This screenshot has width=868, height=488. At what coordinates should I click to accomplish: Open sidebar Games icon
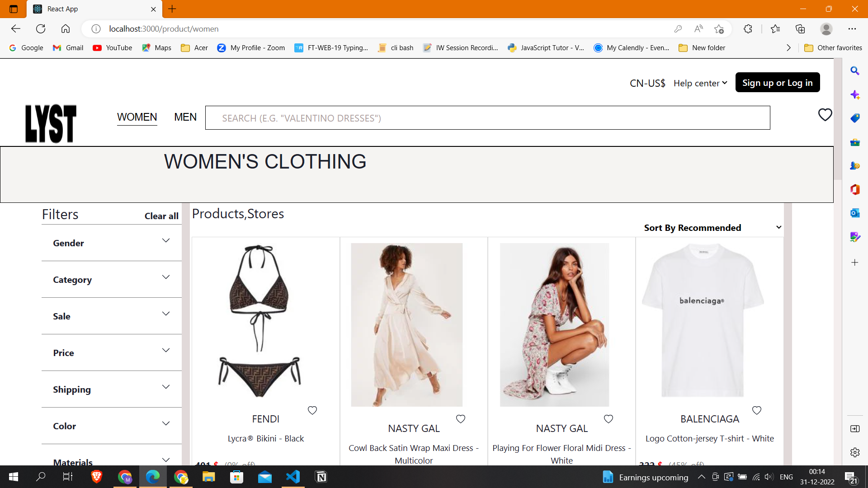click(855, 166)
